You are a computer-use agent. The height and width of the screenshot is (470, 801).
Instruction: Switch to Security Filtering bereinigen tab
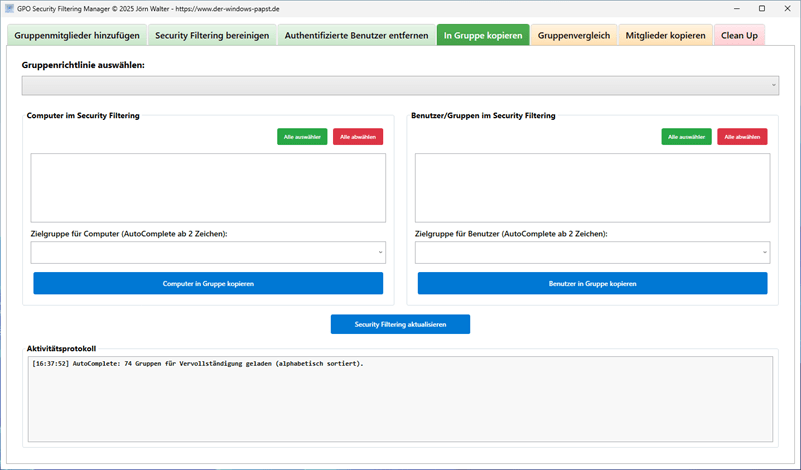[x=211, y=35]
